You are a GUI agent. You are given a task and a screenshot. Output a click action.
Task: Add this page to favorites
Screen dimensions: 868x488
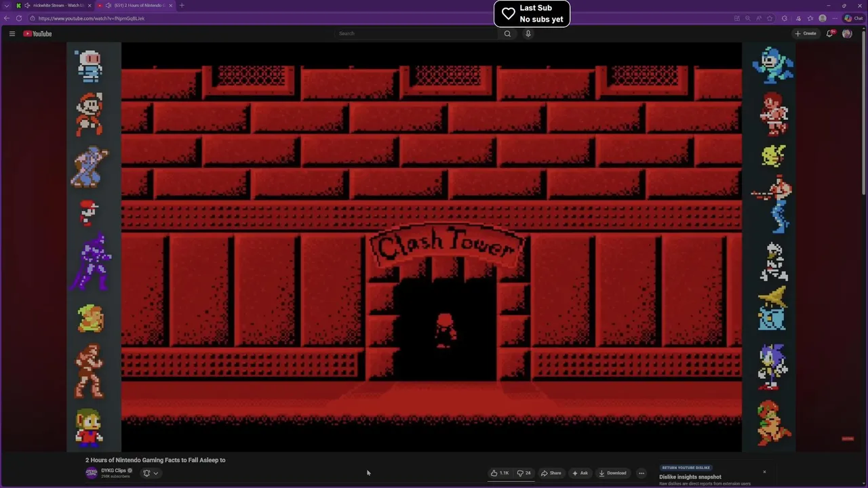tap(770, 18)
